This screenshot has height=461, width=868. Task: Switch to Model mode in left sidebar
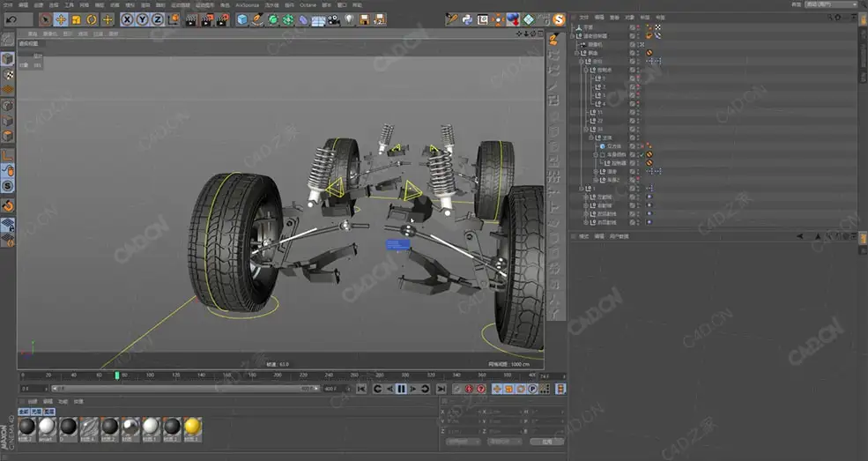(x=8, y=59)
